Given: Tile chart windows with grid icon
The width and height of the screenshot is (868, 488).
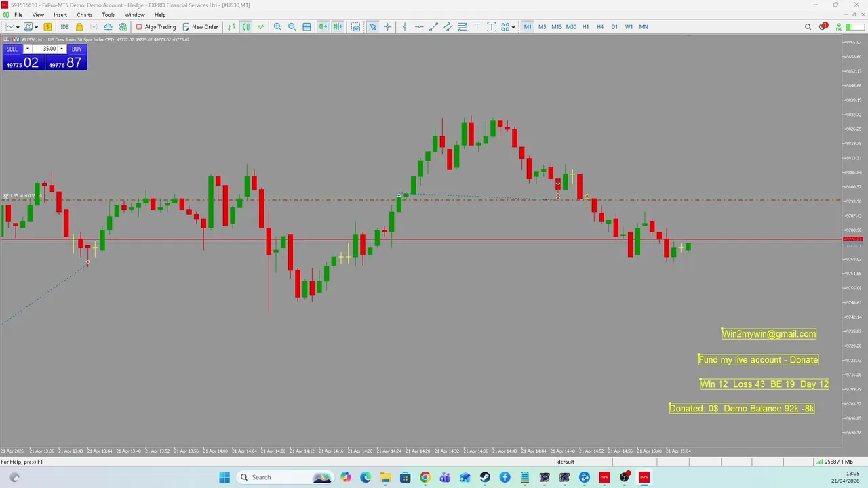Looking at the screenshot, I should pos(307,27).
